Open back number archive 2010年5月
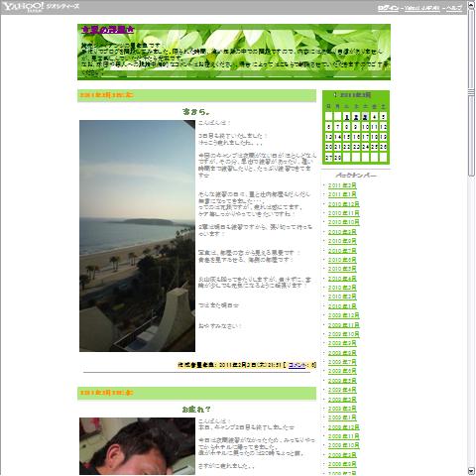 point(342,269)
